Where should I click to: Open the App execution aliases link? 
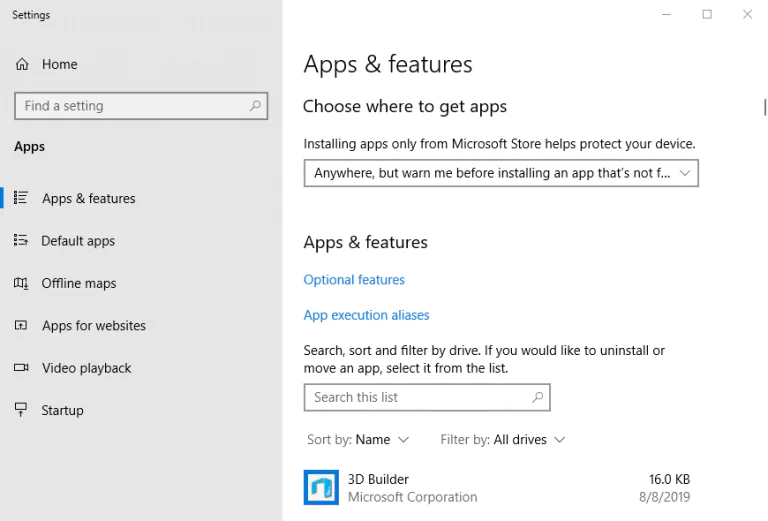pyautogui.click(x=366, y=315)
